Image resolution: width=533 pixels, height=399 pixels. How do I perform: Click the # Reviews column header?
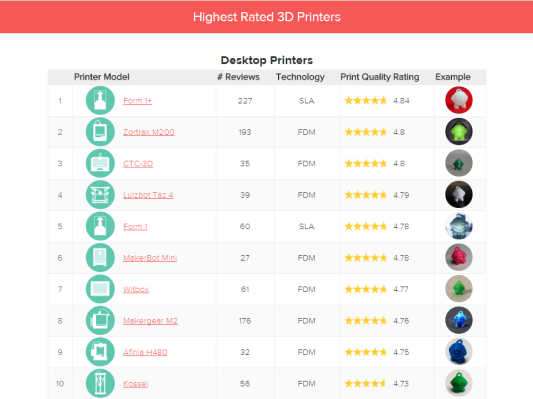point(238,77)
